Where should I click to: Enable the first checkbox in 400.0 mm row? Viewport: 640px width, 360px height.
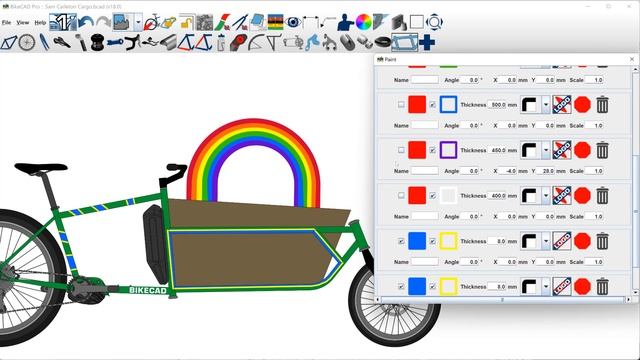tap(401, 196)
